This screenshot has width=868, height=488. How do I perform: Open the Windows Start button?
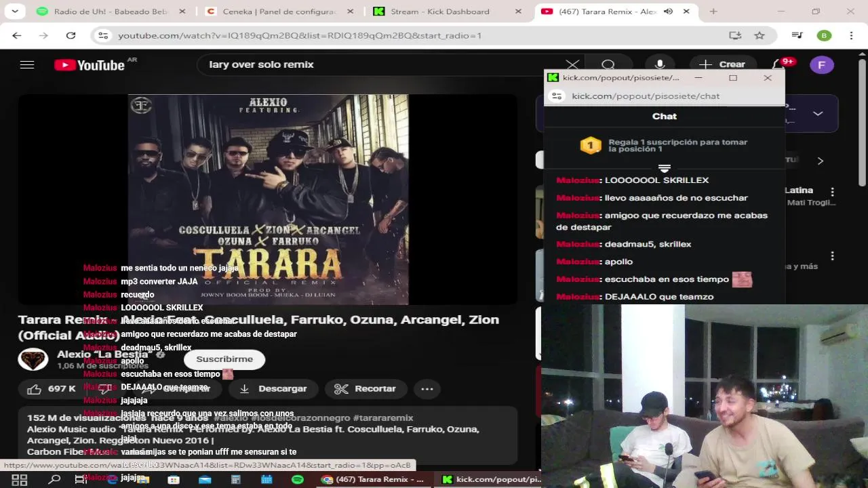click(x=19, y=480)
